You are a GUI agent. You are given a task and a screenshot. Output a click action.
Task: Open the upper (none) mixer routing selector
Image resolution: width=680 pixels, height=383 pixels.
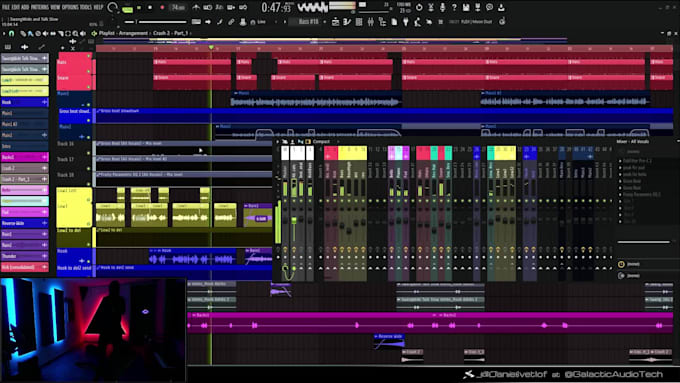tap(633, 264)
